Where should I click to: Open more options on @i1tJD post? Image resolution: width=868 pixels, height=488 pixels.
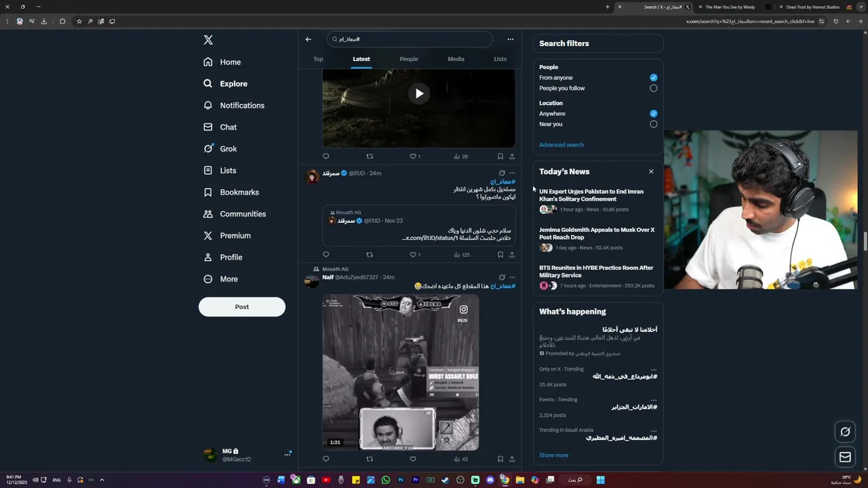(x=512, y=173)
